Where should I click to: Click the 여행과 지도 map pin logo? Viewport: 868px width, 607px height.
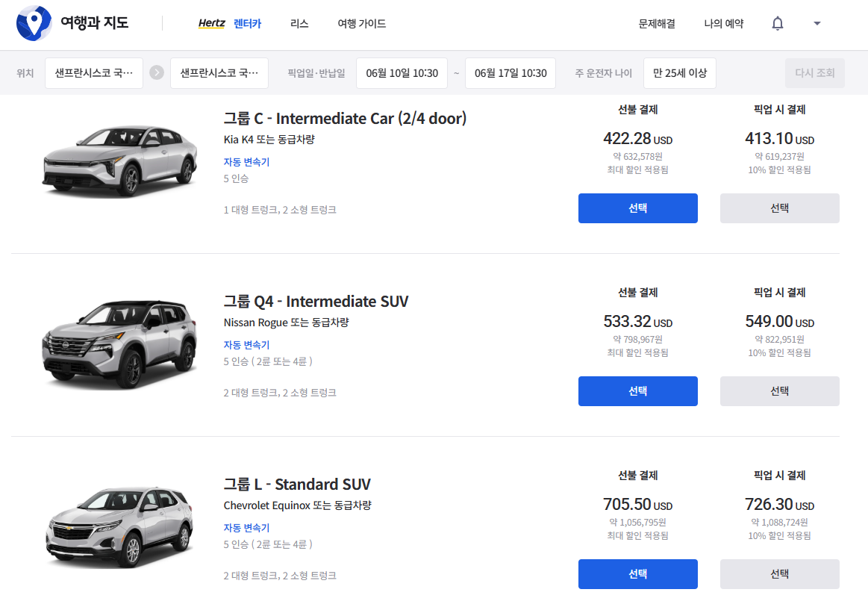34,23
